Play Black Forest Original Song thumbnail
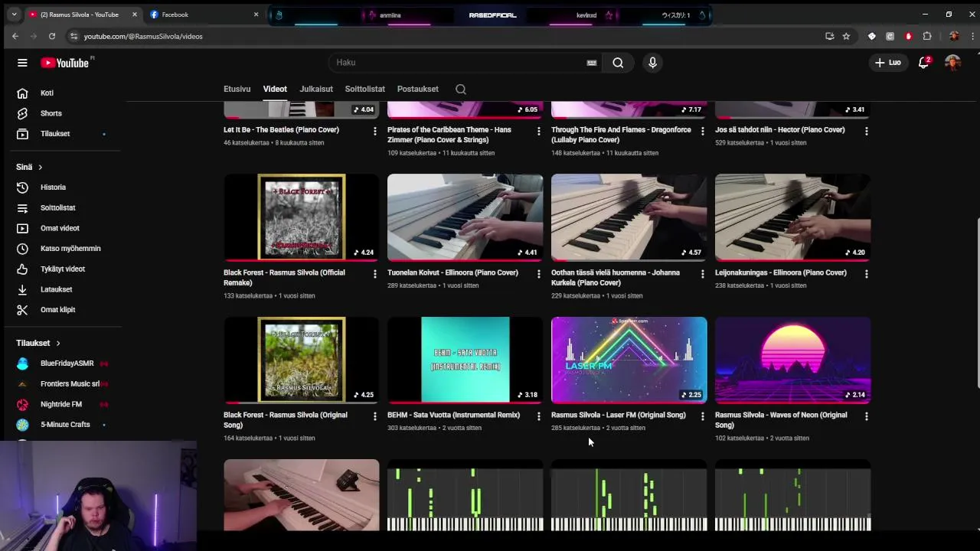The width and height of the screenshot is (980, 551). (301, 360)
